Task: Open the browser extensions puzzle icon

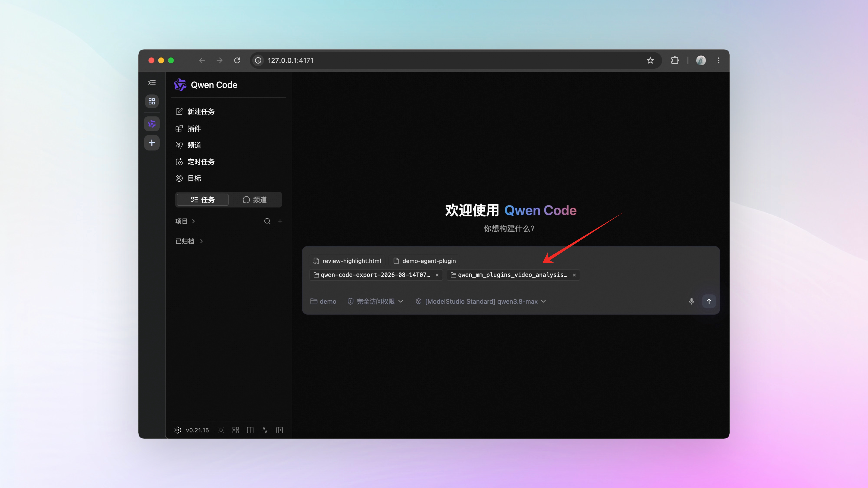Action: click(x=675, y=60)
